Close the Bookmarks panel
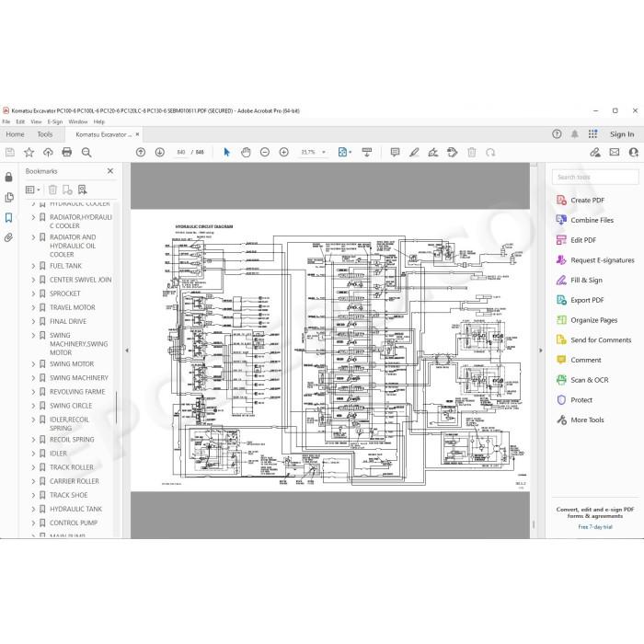Screen dimensions: 644x644 pyautogui.click(x=110, y=171)
